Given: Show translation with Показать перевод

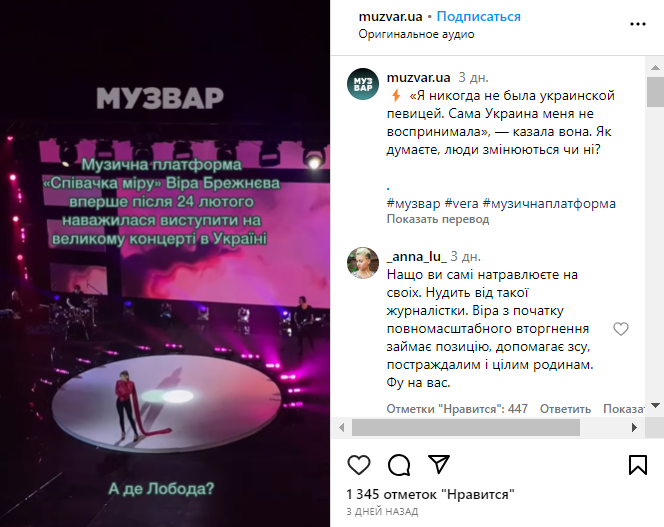Looking at the screenshot, I should (438, 219).
